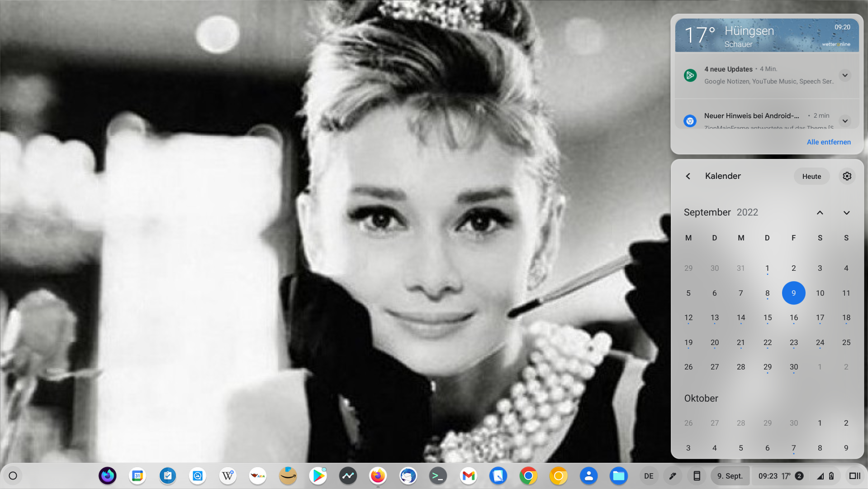Open the Google Play Store icon

(318, 476)
